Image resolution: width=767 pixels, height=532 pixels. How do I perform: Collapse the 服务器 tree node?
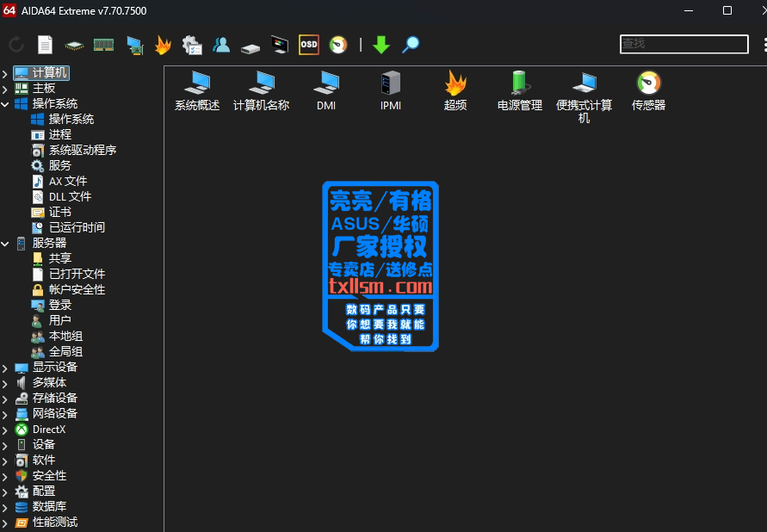tap(5, 244)
